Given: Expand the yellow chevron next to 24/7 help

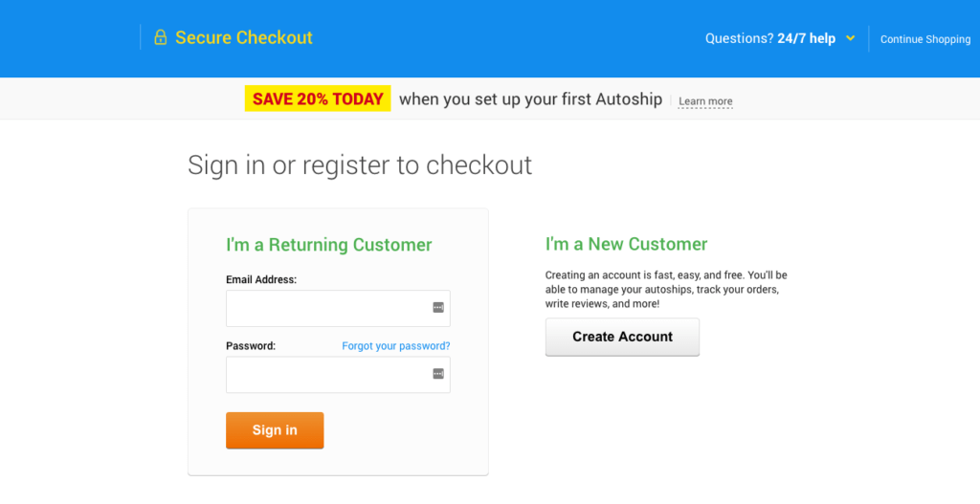Looking at the screenshot, I should (x=850, y=38).
